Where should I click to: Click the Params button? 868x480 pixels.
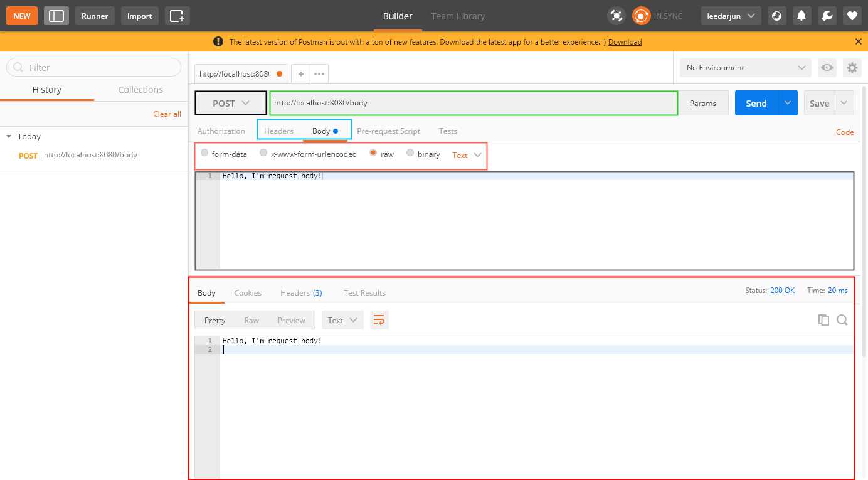(x=703, y=104)
